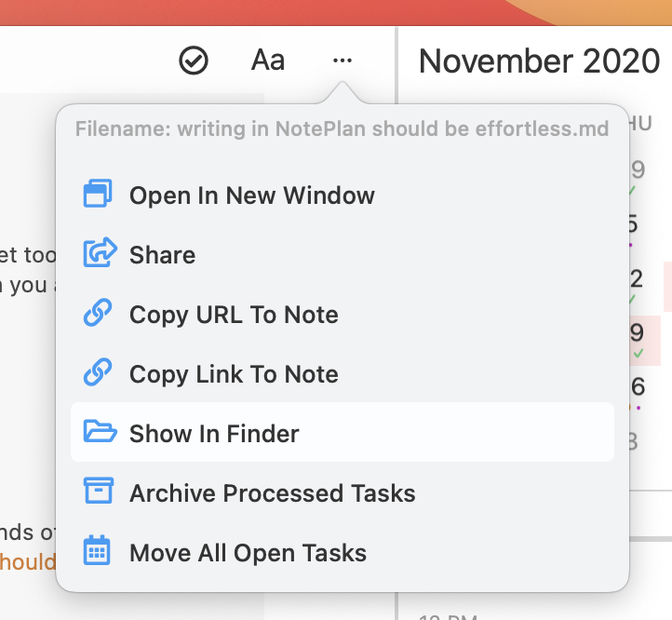Click the calendar icon for Move All Open Tasks
Viewport: 672px width, 620px height.
pos(97,550)
